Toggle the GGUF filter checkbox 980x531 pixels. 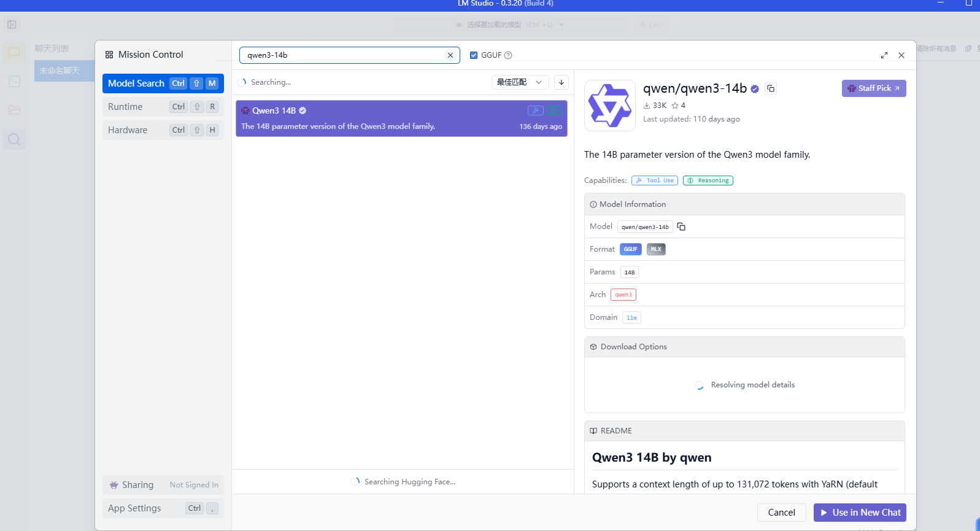[x=474, y=55]
